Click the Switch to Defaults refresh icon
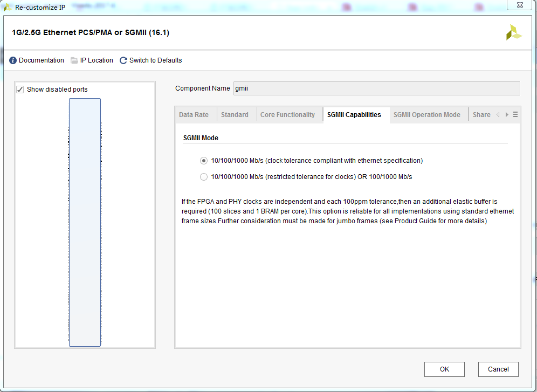The image size is (537, 392). point(123,60)
